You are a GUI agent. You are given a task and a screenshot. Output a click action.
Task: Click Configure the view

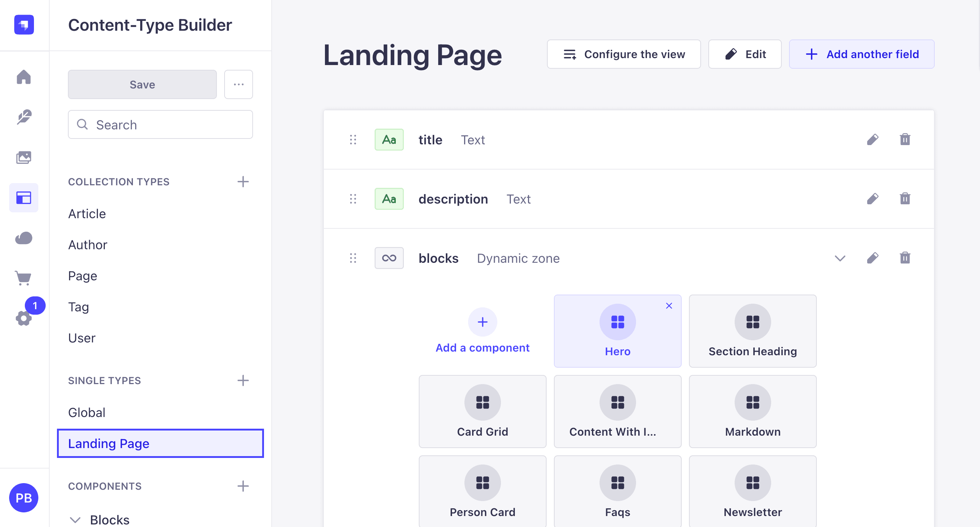[624, 54]
